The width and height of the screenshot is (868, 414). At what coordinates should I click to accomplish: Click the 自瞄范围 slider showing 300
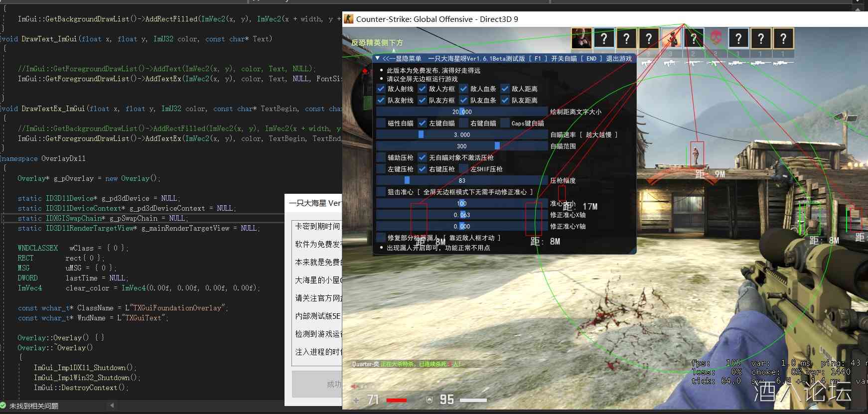462,146
